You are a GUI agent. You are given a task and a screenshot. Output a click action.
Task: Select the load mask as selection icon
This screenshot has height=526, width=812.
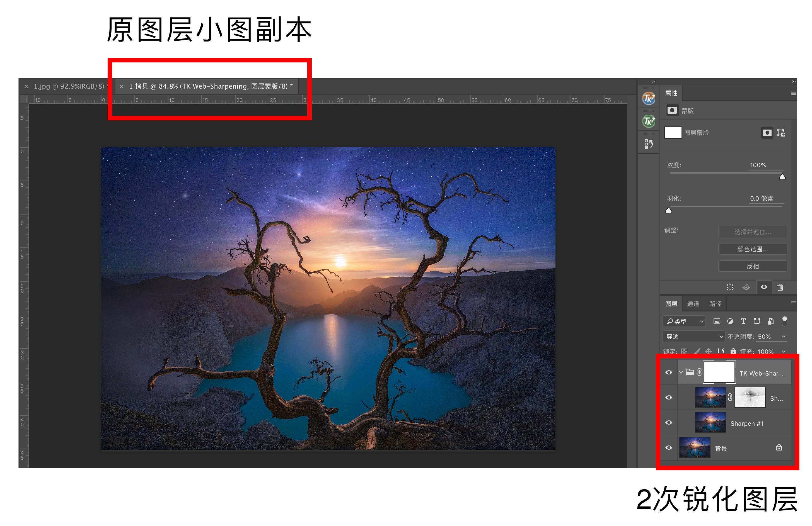point(730,287)
